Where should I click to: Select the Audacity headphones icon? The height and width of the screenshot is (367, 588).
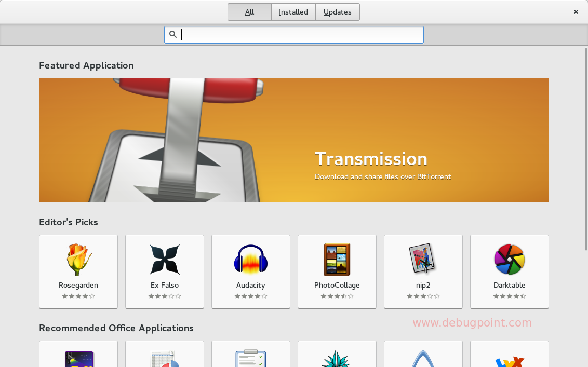(251, 259)
